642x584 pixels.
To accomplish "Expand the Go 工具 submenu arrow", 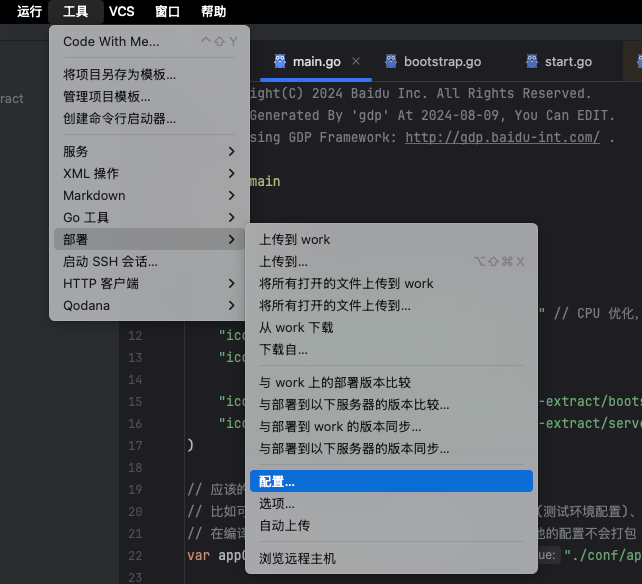I will pyautogui.click(x=231, y=217).
